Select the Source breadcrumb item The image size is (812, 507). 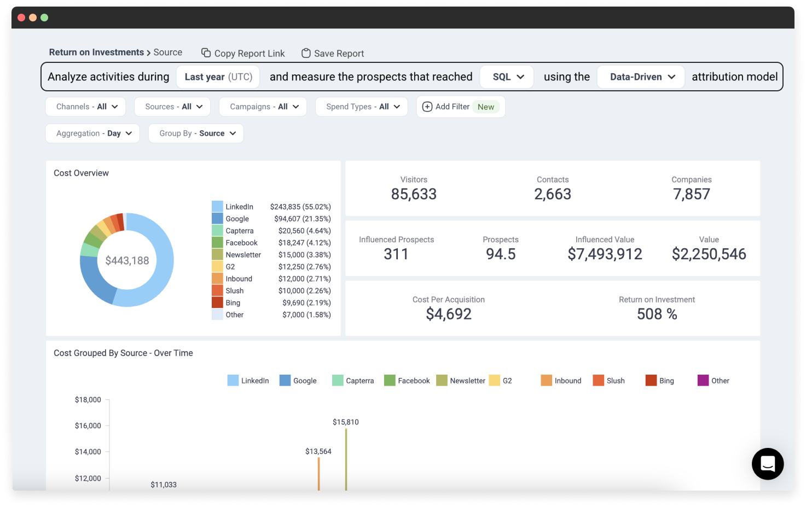[167, 52]
